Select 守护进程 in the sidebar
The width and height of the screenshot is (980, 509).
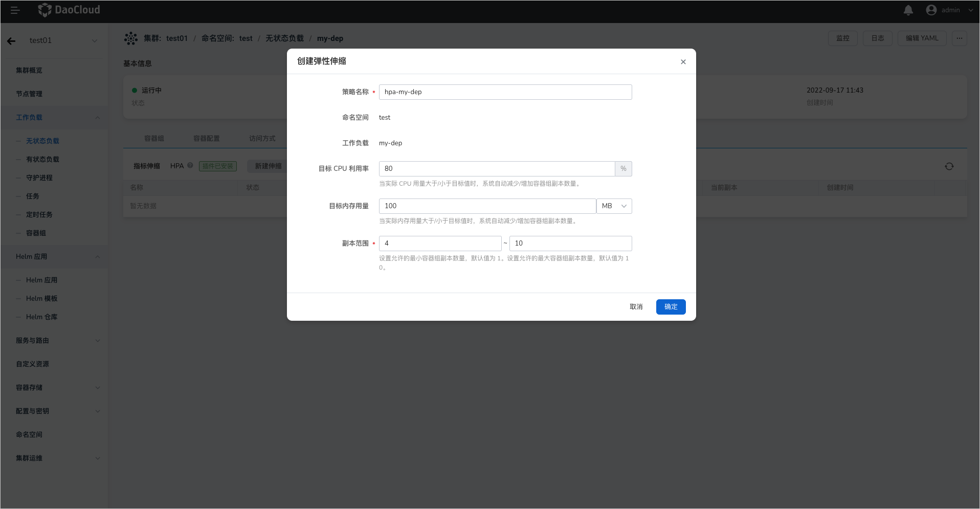click(x=39, y=178)
